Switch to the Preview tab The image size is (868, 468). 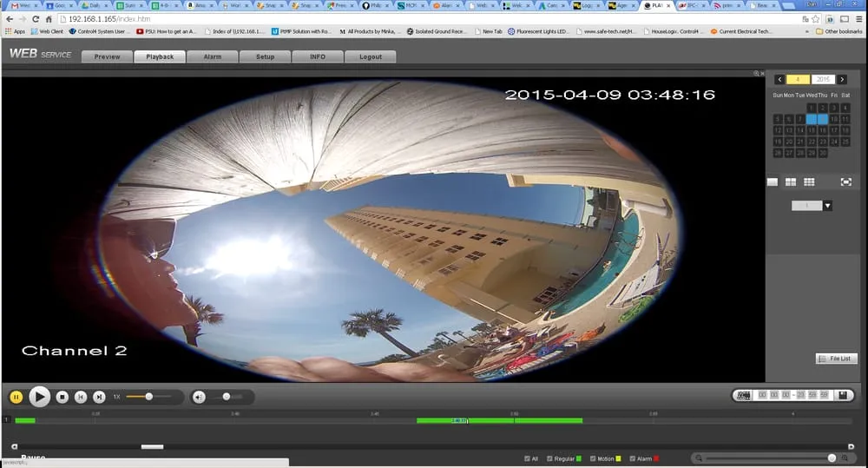tap(107, 57)
